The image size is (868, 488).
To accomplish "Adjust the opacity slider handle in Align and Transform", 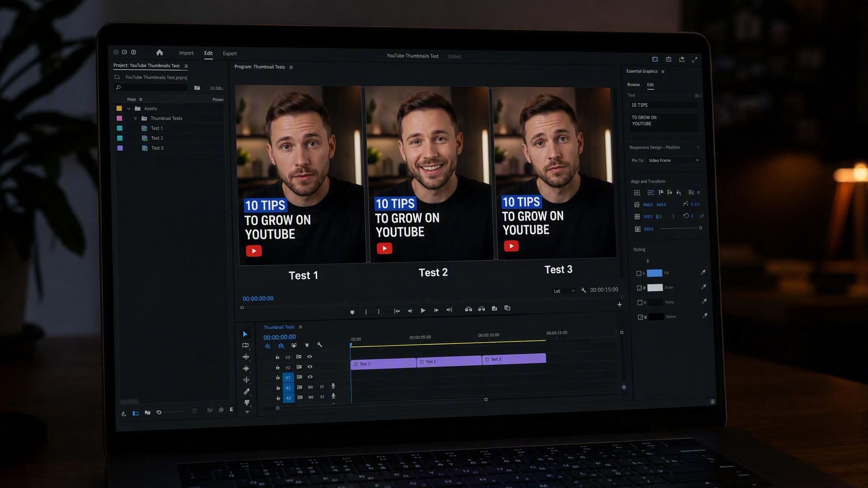I will tap(700, 228).
